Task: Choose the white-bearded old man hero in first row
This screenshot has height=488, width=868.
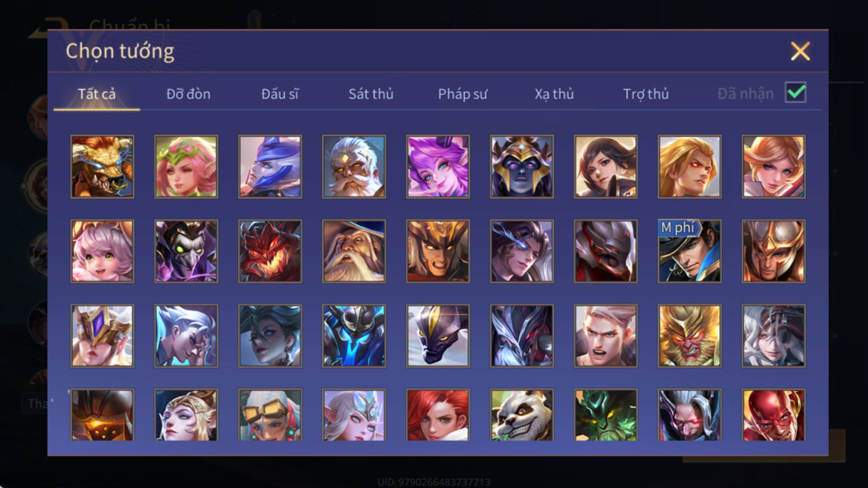Action: pos(354,167)
